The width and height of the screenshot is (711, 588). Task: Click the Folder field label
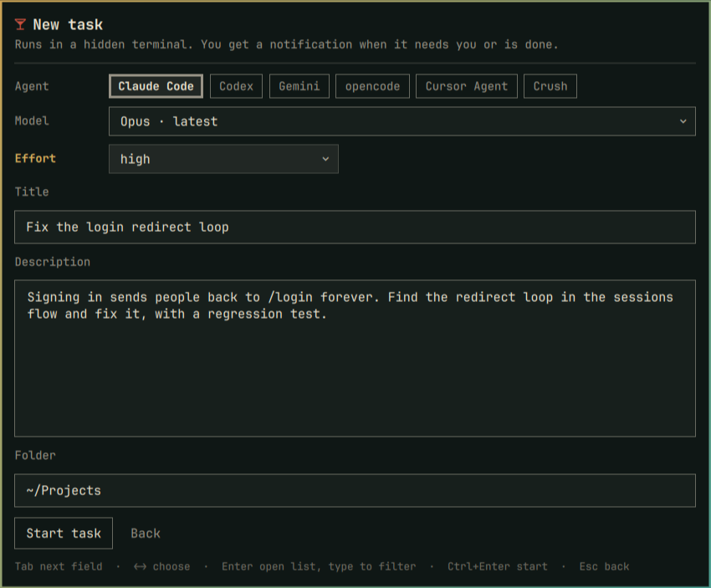tap(35, 455)
